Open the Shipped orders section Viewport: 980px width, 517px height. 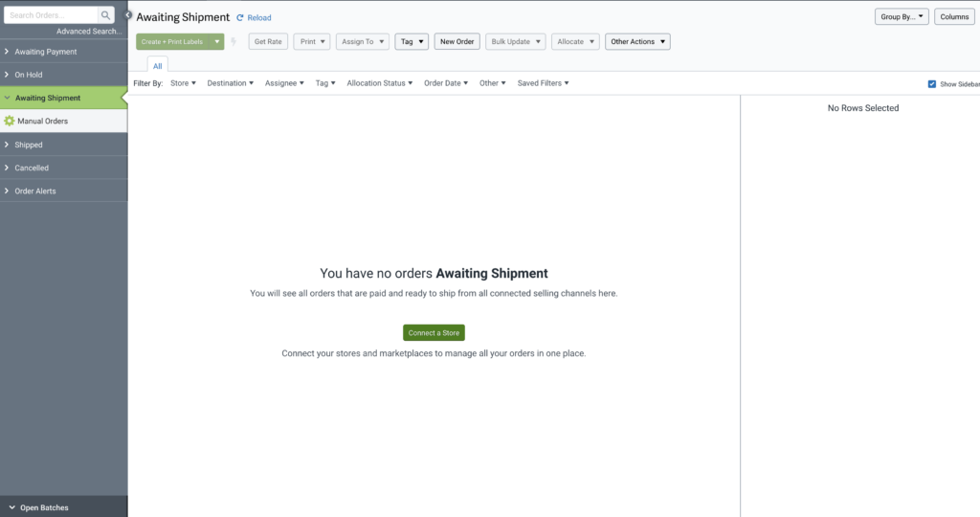point(29,145)
